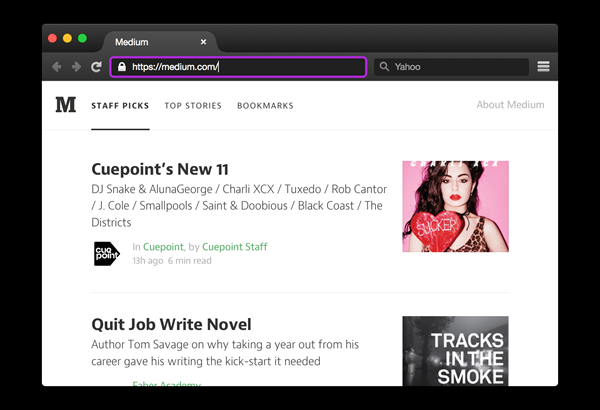Click the 13h ago timestamp
This screenshot has height=410, width=600.
[x=148, y=261]
